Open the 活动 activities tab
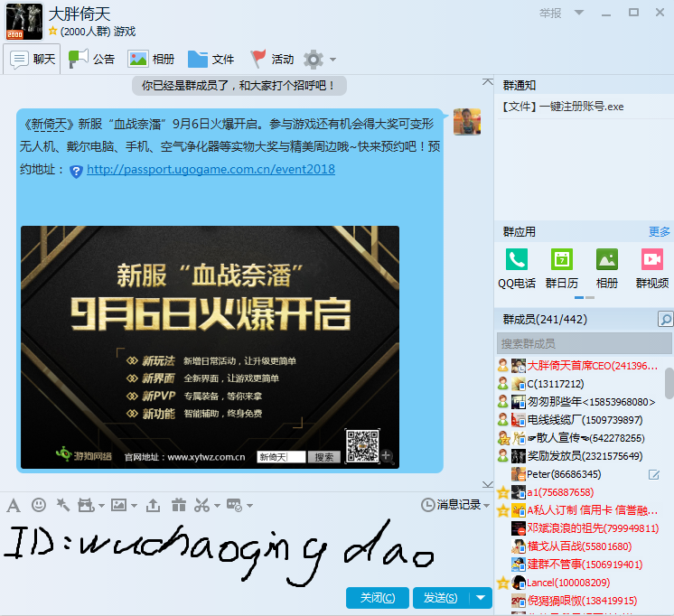The width and height of the screenshot is (674, 616). pos(272,60)
